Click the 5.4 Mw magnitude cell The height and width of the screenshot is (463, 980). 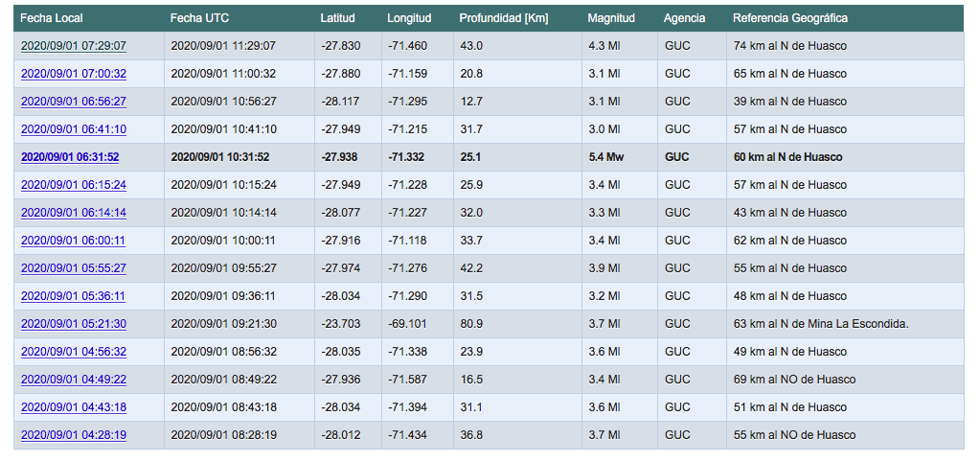click(x=605, y=157)
